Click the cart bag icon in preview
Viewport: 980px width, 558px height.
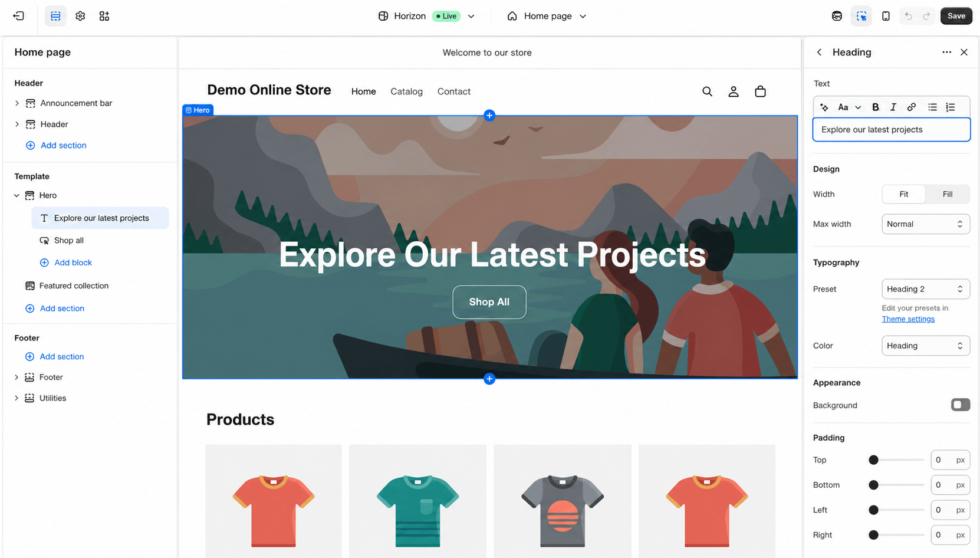click(761, 91)
